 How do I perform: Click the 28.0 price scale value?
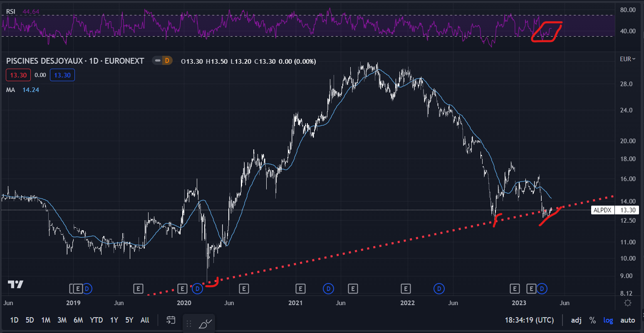(x=626, y=84)
